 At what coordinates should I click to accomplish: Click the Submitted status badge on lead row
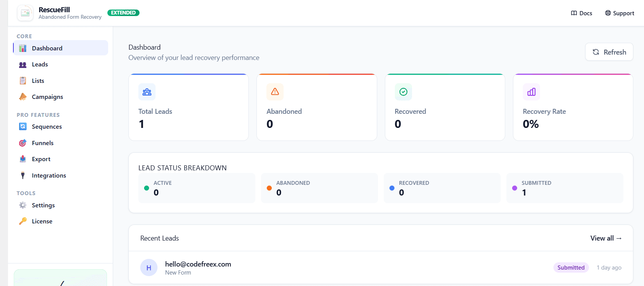571,267
